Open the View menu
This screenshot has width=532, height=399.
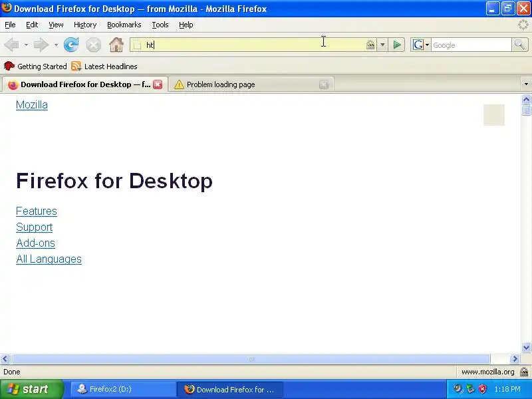(56, 25)
